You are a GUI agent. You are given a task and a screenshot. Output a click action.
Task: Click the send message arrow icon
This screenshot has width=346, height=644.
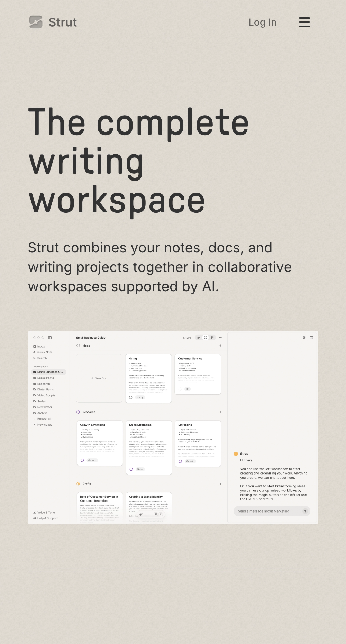pos(305,511)
